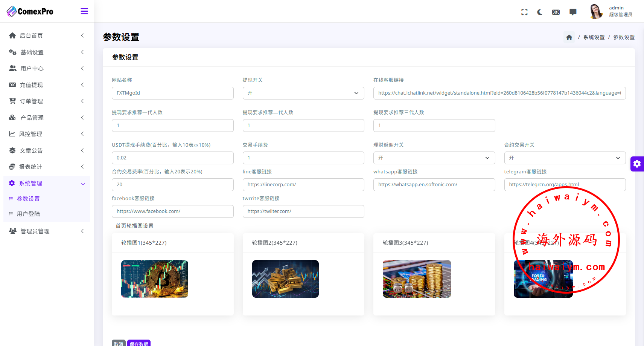The image size is (644, 346).
Task: Focus the 在线客服链接 URL field
Action: (x=499, y=93)
